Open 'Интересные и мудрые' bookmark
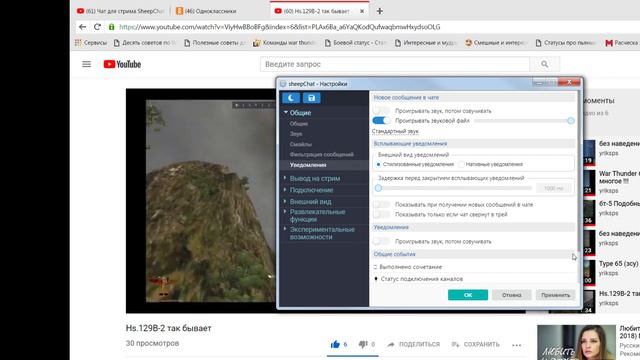 point(426,42)
